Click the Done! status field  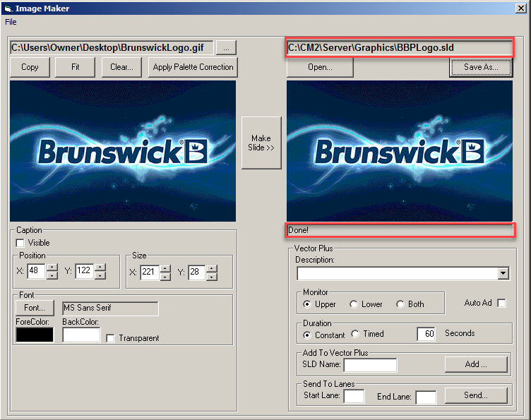[x=400, y=230]
